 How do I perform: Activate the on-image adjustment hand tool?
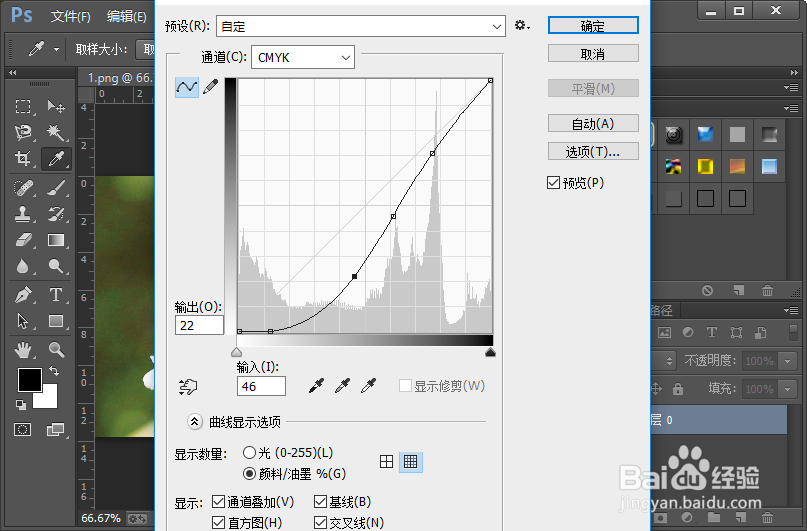coord(188,386)
